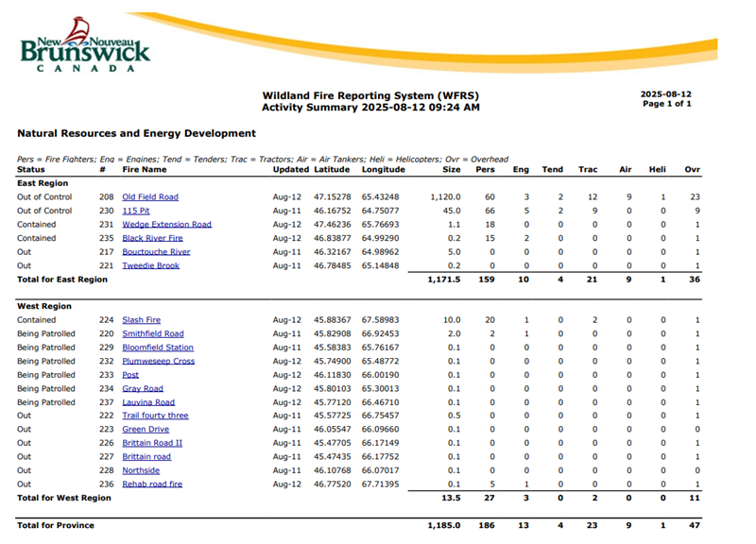Open the Brittain Road II link
This screenshot has width=756, height=544.
pyautogui.click(x=152, y=443)
